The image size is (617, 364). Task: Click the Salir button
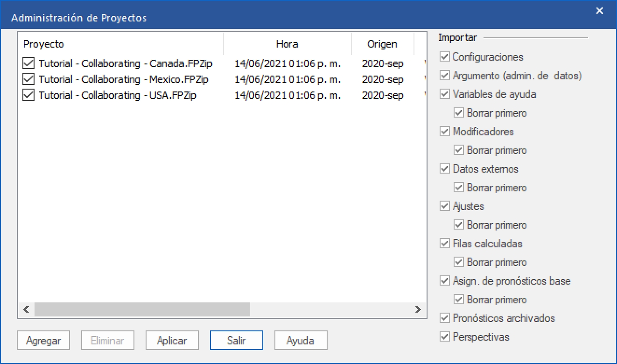pyautogui.click(x=236, y=341)
